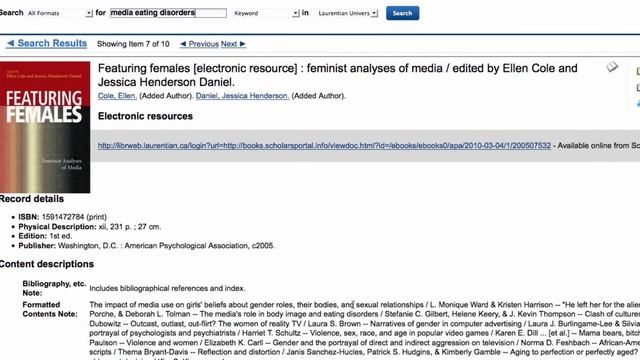Viewport: 640px width, 360px height.
Task: Return to Search Results link
Action: tap(47, 43)
